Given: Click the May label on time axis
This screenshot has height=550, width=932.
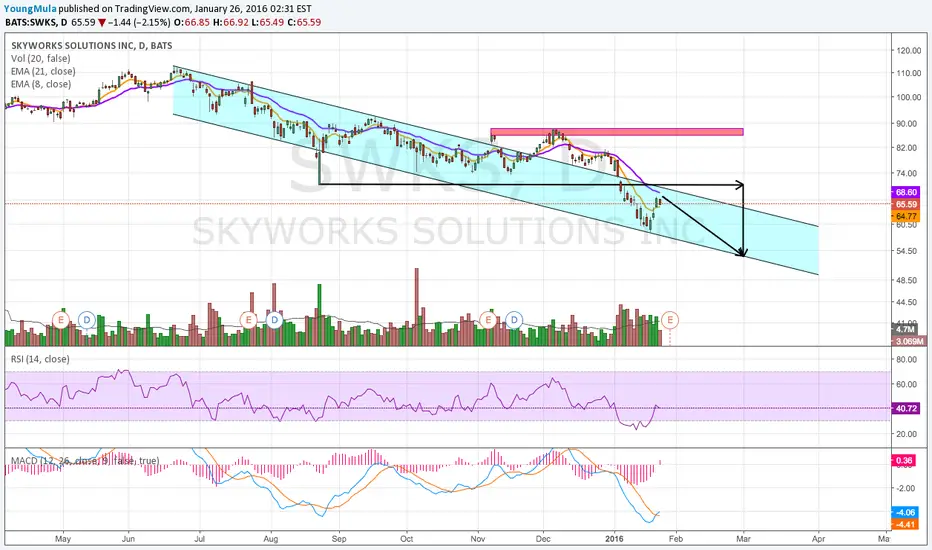Looking at the screenshot, I should coord(63,539).
